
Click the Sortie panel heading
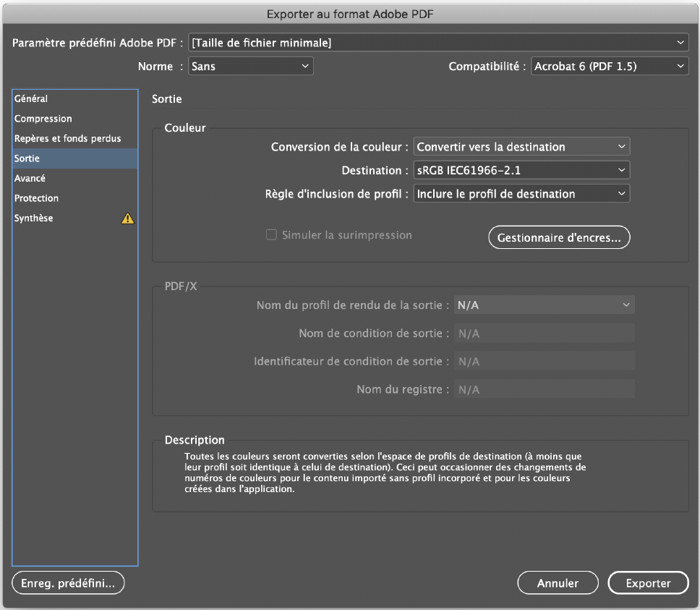[x=166, y=98]
